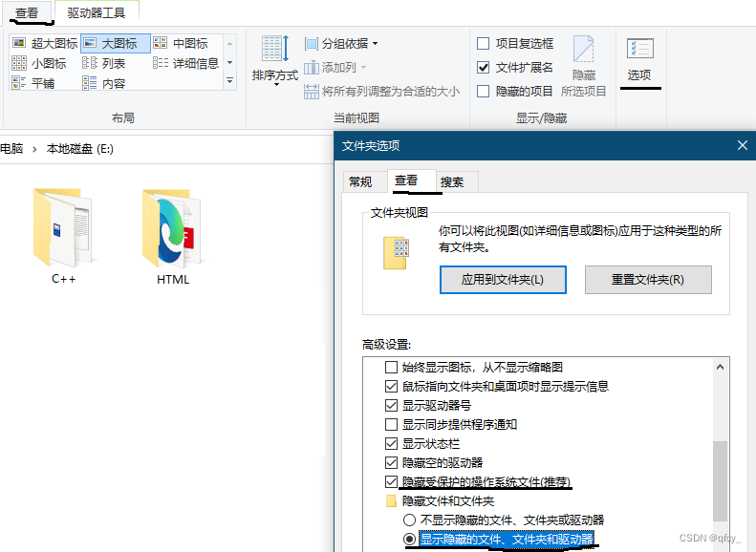Image resolution: width=756 pixels, height=552 pixels.
Task: Select Large icons (大图标) layout
Action: coord(116,43)
